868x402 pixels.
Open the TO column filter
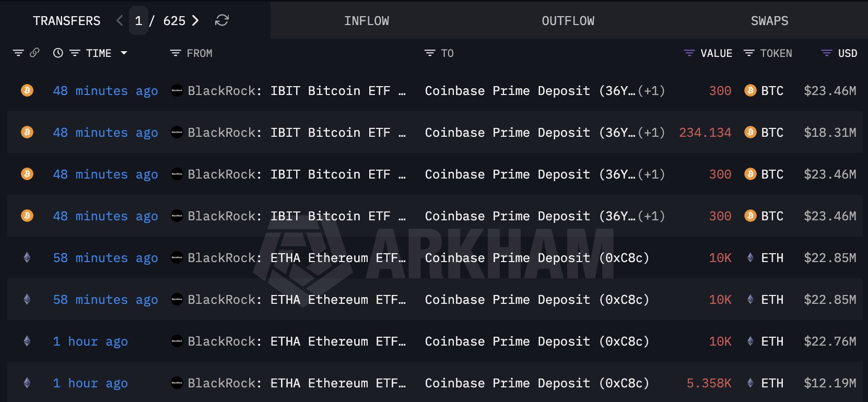point(430,53)
